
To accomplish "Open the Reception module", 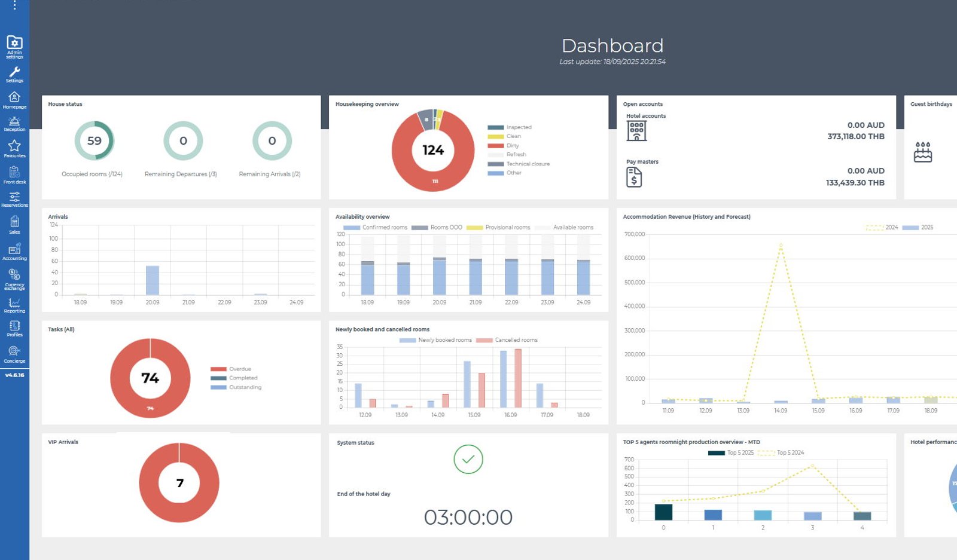I will pyautogui.click(x=14, y=124).
